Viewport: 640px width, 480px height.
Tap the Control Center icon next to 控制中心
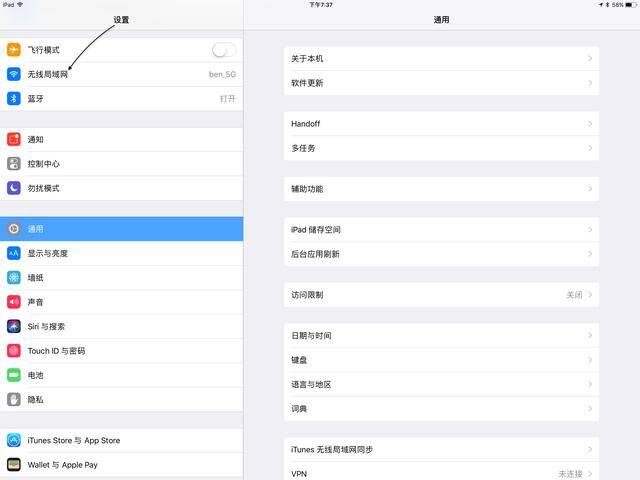[13, 164]
